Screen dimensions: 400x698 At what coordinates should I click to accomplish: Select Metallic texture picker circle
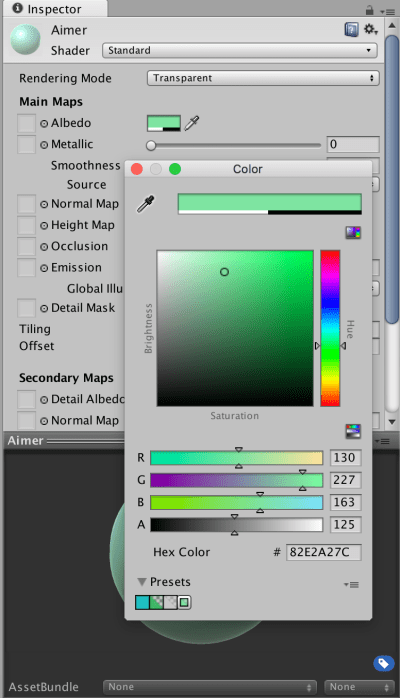[44, 145]
